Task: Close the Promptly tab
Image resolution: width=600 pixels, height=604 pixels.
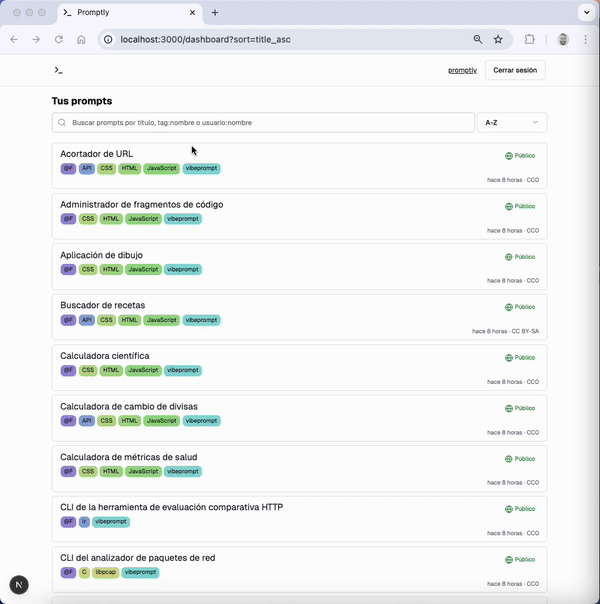Action: point(193,13)
